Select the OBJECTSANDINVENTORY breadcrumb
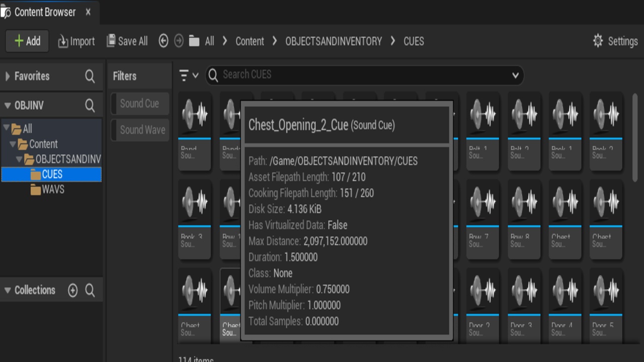644x362 pixels. click(334, 41)
